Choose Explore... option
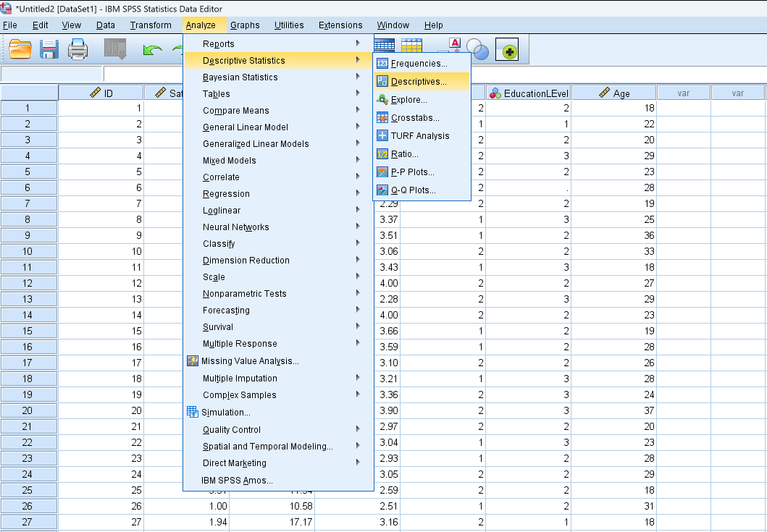Image resolution: width=767 pixels, height=532 pixels. tap(408, 100)
